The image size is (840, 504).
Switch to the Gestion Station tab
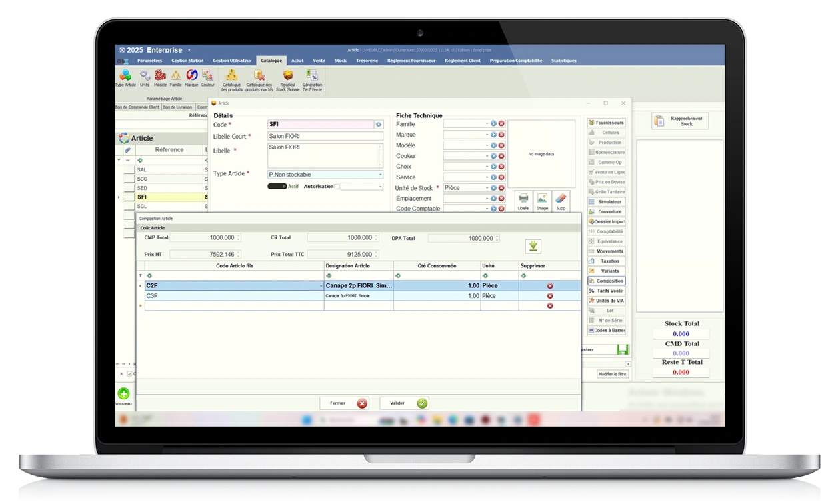coord(187,61)
